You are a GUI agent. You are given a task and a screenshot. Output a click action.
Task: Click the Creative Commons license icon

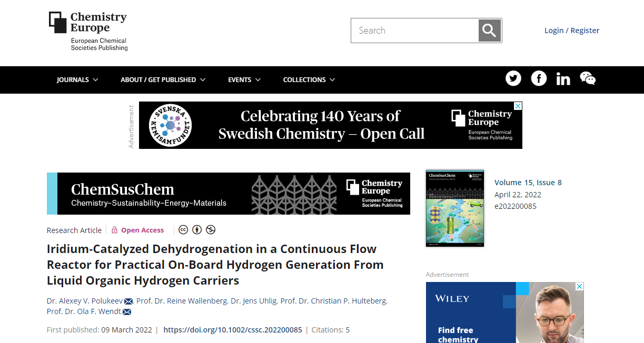pyautogui.click(x=183, y=230)
